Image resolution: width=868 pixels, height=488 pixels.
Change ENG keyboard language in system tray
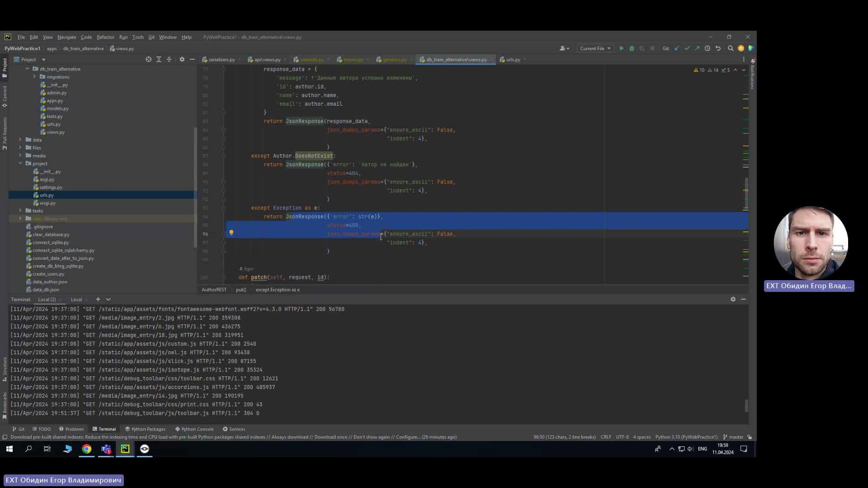[x=702, y=449]
